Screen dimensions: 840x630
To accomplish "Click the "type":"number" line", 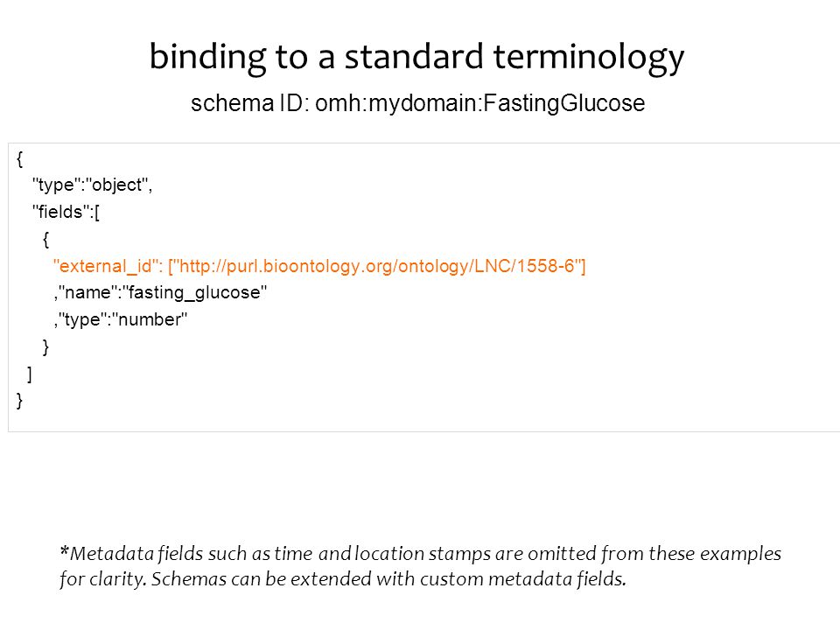I will [x=121, y=320].
